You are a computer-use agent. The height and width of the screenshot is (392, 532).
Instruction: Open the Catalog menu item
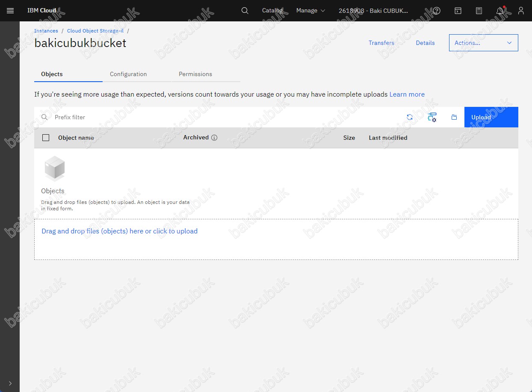(272, 11)
